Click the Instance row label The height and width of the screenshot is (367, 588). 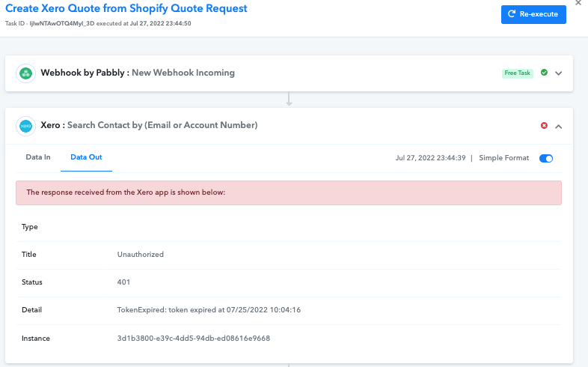click(x=36, y=339)
